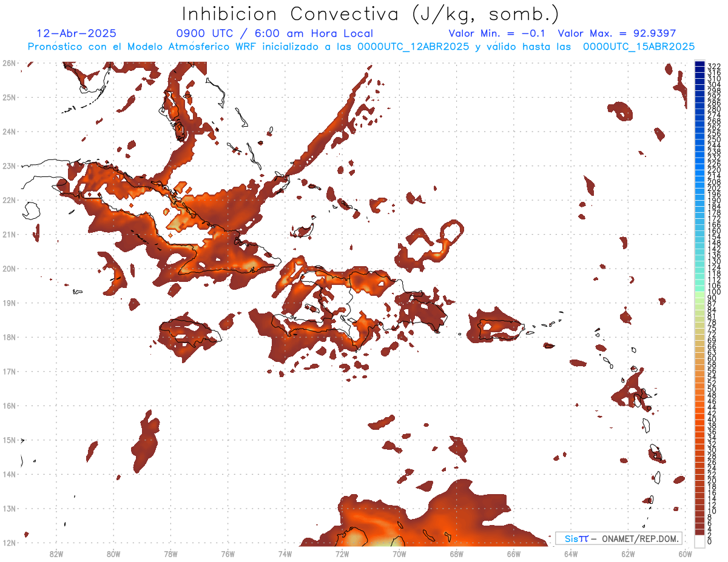Click the 25N latitude label

tap(9, 97)
